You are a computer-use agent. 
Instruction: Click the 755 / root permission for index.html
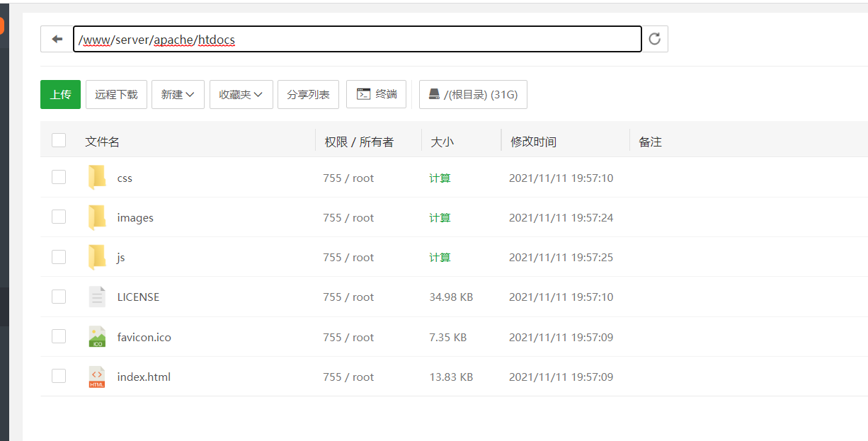coord(348,377)
